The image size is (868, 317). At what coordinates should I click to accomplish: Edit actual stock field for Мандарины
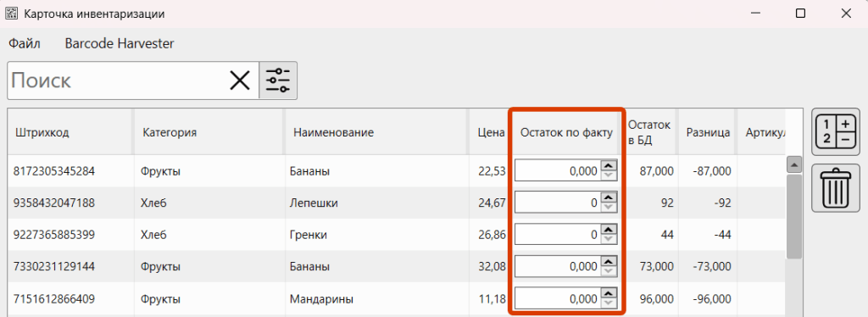coord(557,298)
